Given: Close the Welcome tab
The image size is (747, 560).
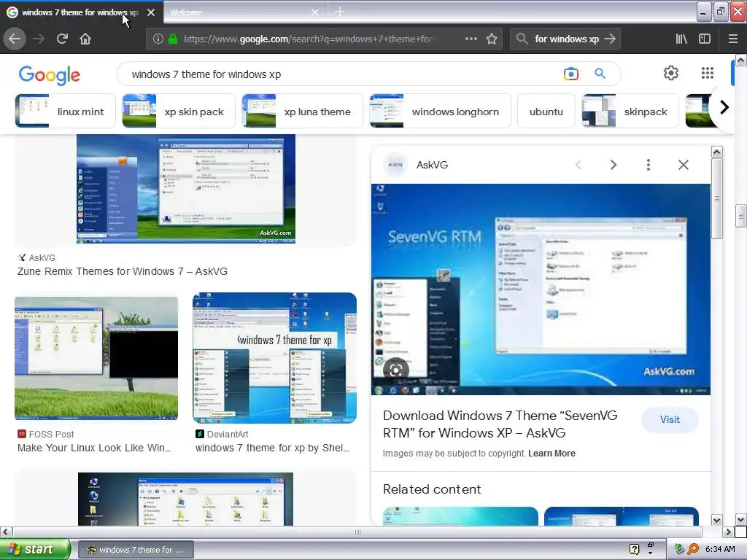Looking at the screenshot, I should (x=314, y=12).
